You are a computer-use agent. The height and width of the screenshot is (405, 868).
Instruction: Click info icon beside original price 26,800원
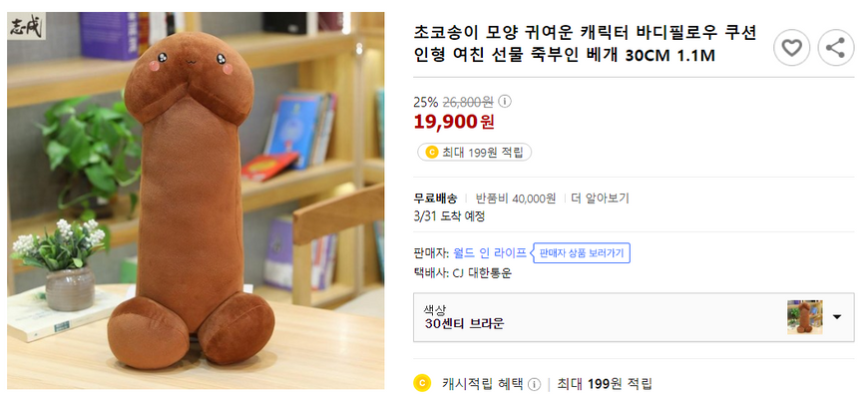point(505,101)
